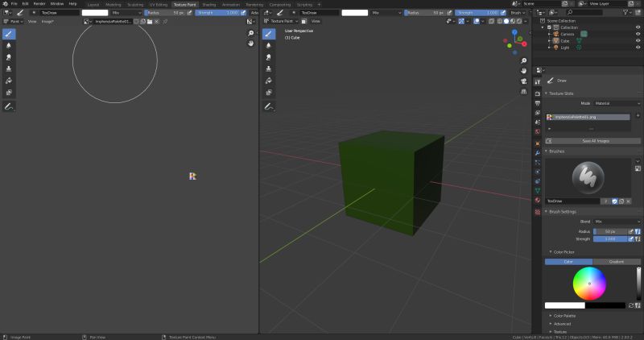Select Clone stamp tool in image editor

9,69
